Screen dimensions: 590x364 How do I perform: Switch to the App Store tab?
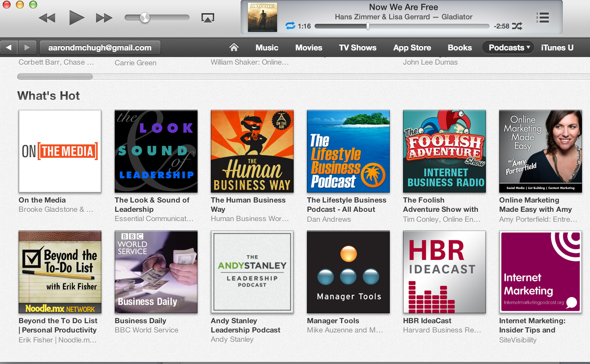[x=412, y=47]
